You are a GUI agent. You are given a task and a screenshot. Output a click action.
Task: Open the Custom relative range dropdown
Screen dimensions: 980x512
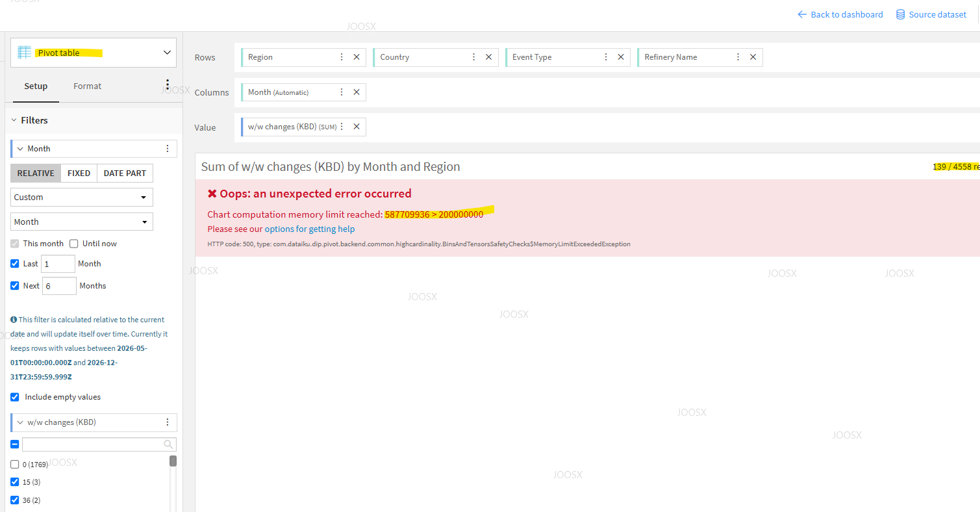[82, 197]
